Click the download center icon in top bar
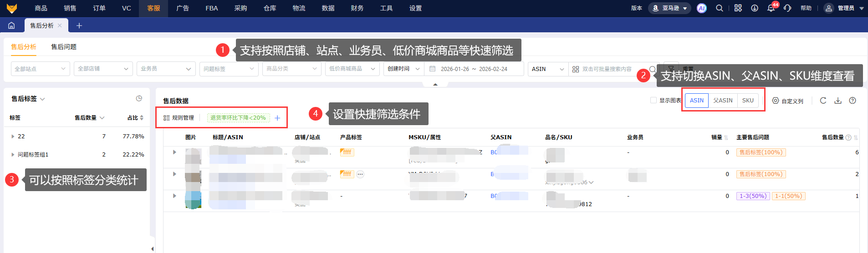 click(755, 8)
